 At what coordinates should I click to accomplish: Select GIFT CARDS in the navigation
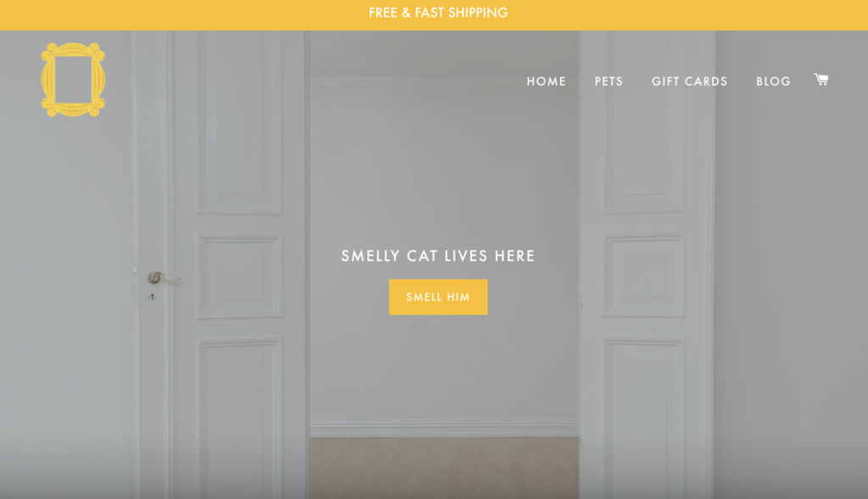click(689, 81)
